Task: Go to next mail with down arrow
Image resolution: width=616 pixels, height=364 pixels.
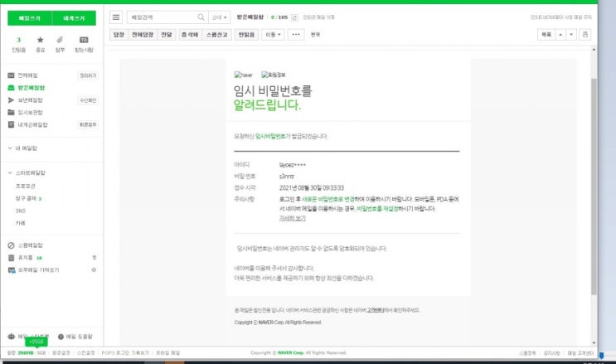Action: (571, 35)
